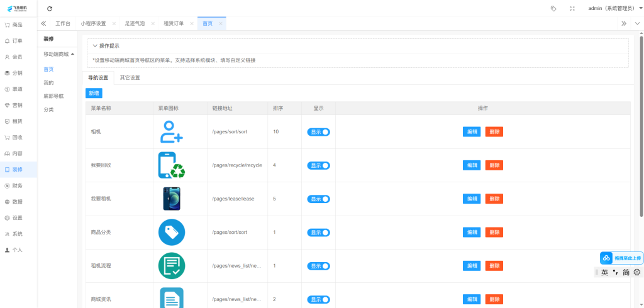Open input method settings gear
This screenshot has height=308, width=644.
point(637,272)
